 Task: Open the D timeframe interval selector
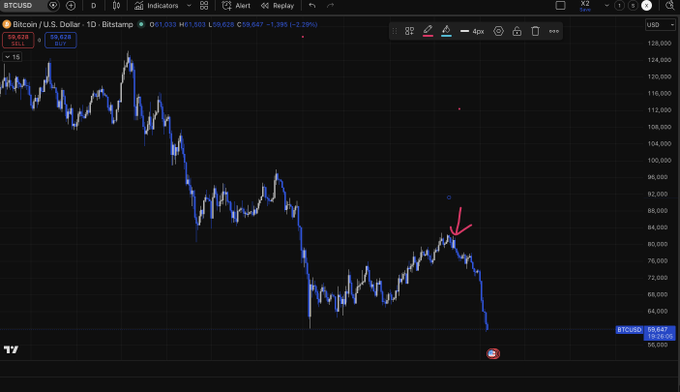pyautogui.click(x=94, y=6)
